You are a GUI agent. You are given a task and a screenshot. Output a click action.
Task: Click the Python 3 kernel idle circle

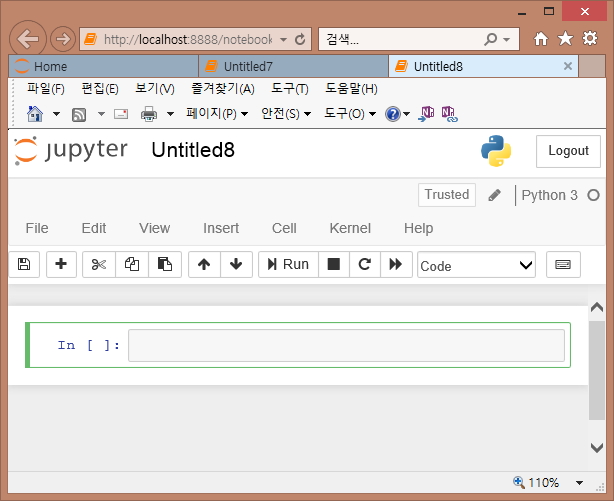click(x=593, y=195)
